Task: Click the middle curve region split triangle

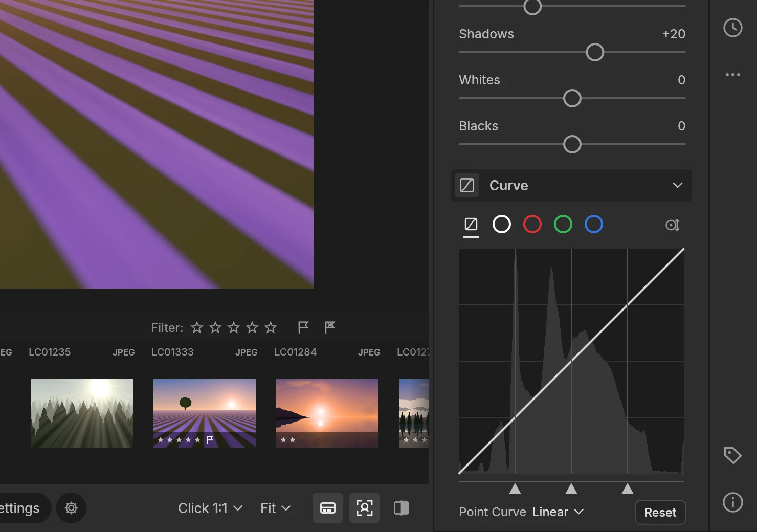Action: (571, 489)
